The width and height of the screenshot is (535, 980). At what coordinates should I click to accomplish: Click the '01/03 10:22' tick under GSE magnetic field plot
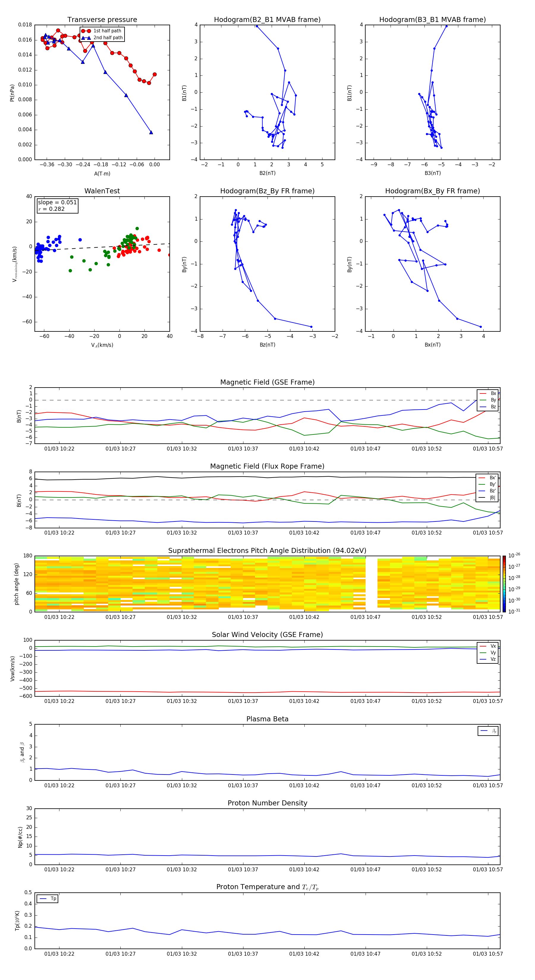click(x=59, y=449)
